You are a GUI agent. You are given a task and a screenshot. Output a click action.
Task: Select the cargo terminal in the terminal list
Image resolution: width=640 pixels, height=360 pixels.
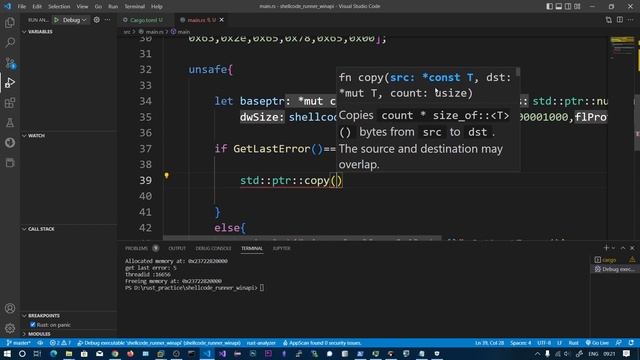click(614, 260)
